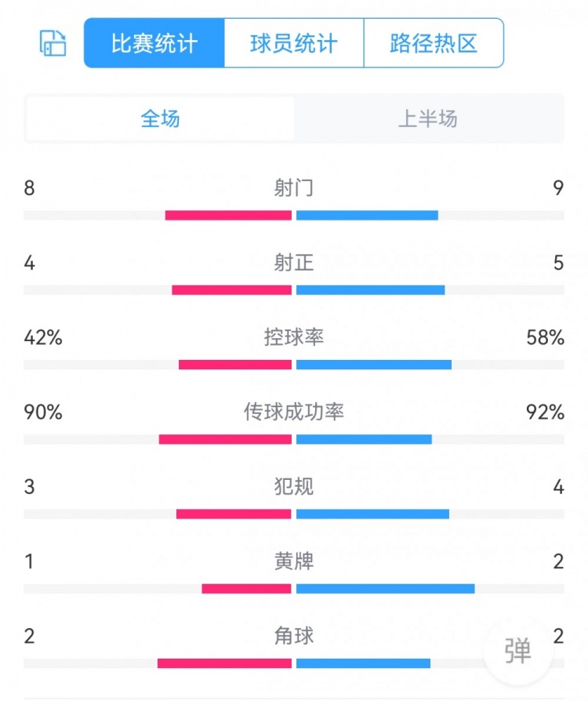Click the 58% possession value

pos(546,338)
